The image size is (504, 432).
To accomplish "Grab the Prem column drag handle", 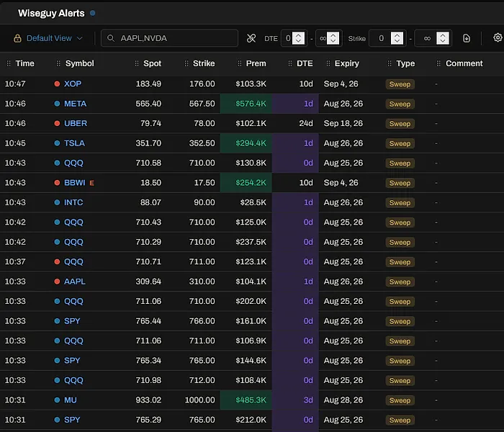I will (240, 63).
